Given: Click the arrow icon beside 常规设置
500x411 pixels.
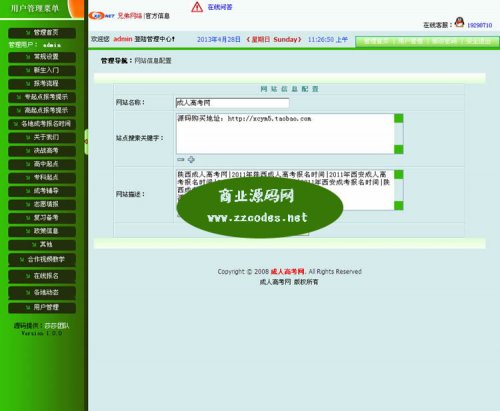Looking at the screenshot, I should (28, 57).
